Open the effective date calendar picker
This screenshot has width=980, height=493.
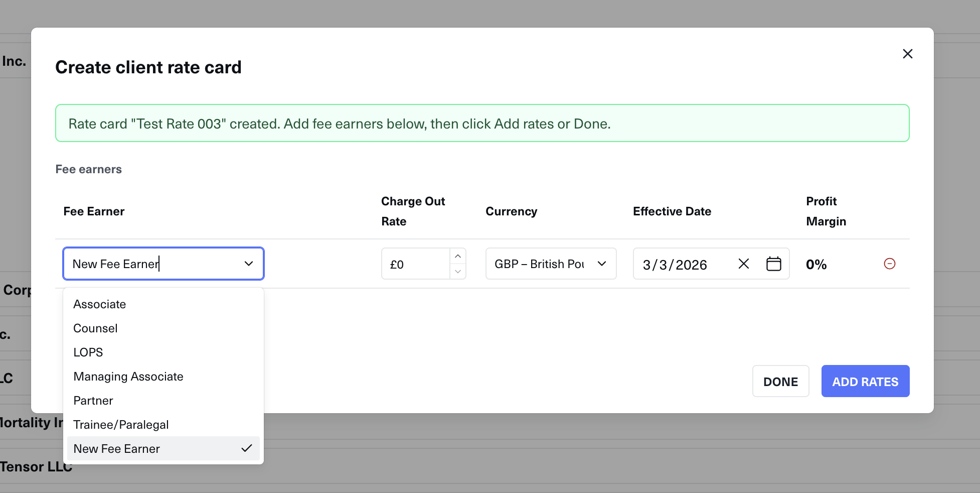pyautogui.click(x=773, y=264)
